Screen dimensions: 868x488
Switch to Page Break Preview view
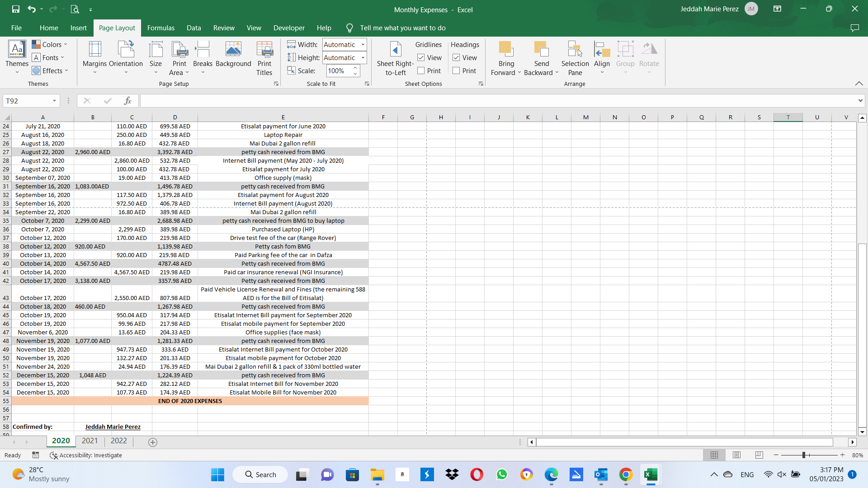click(x=759, y=455)
